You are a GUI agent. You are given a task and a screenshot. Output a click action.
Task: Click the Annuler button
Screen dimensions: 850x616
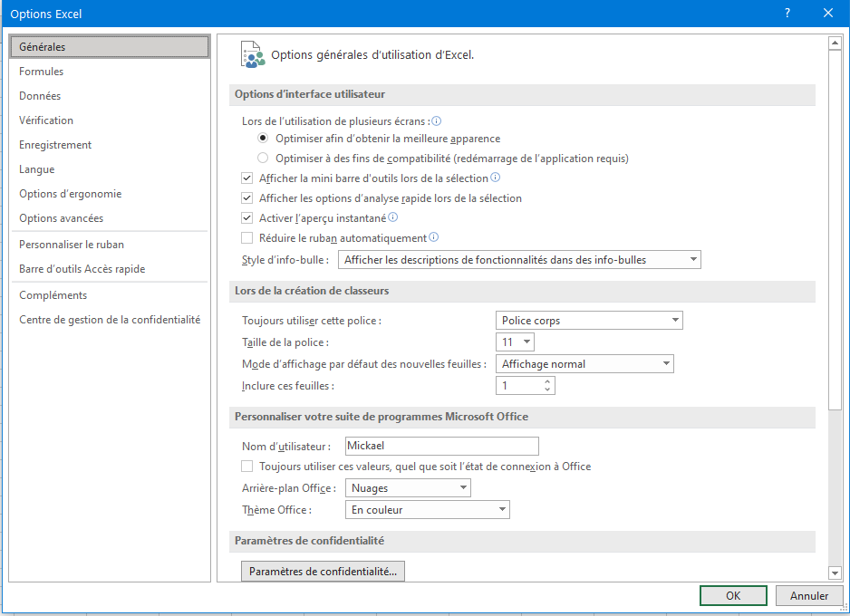click(x=809, y=595)
